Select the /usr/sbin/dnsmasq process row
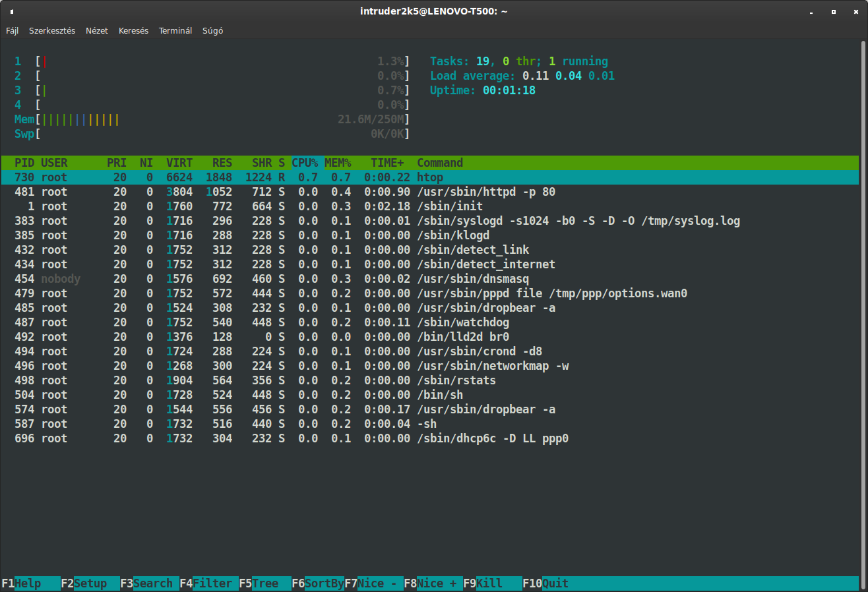Screen dimensions: 868x592 pos(430,279)
